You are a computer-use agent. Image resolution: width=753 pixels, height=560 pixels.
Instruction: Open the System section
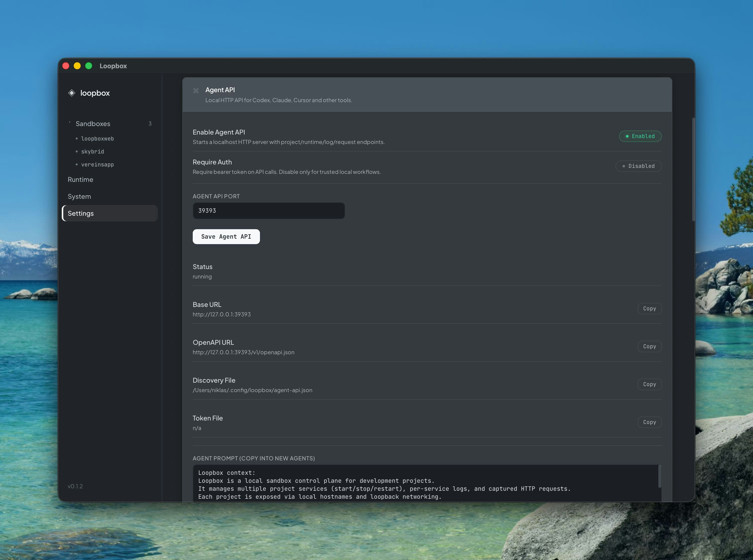(79, 196)
